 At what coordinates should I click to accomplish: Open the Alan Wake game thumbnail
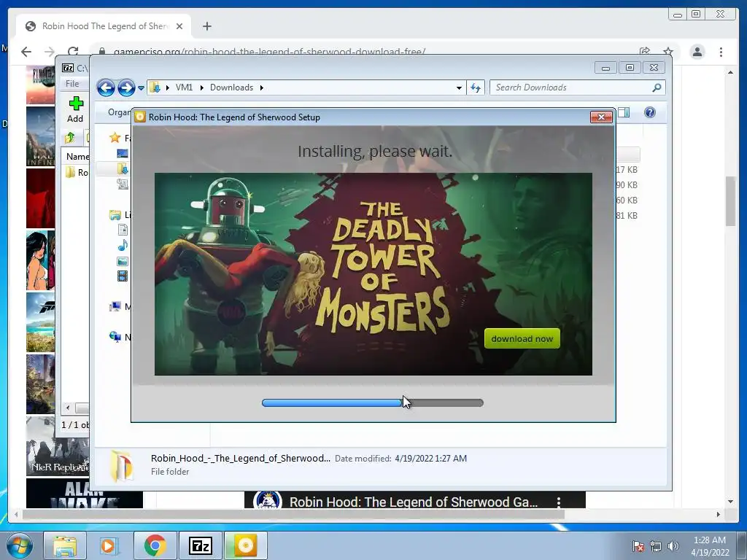85,494
